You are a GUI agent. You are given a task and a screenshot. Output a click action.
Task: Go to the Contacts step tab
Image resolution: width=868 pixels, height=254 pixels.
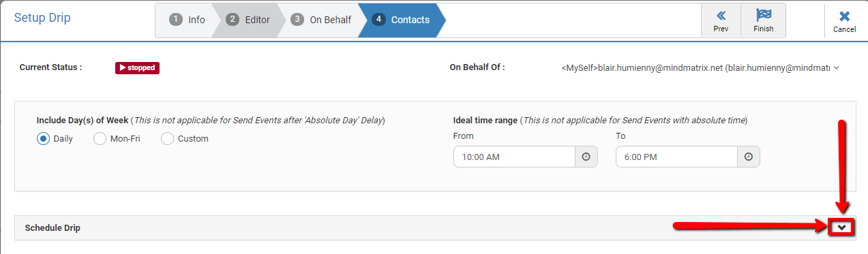tap(402, 20)
